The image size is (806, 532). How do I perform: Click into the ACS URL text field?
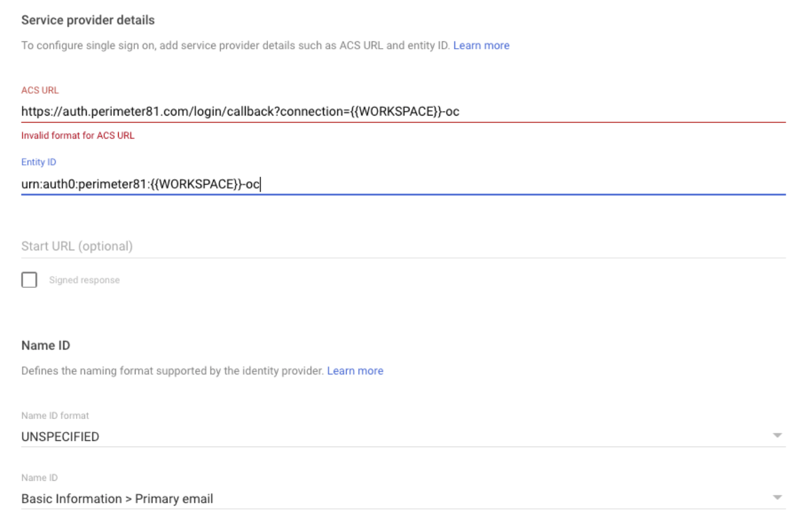click(x=403, y=112)
